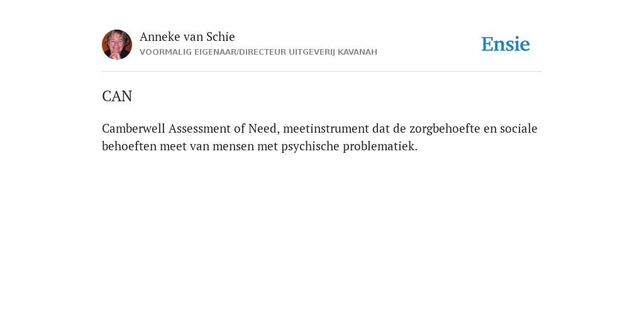The image size is (644, 322).
Task: Click the word 'behoeften' starting the second line
Action: (130, 146)
